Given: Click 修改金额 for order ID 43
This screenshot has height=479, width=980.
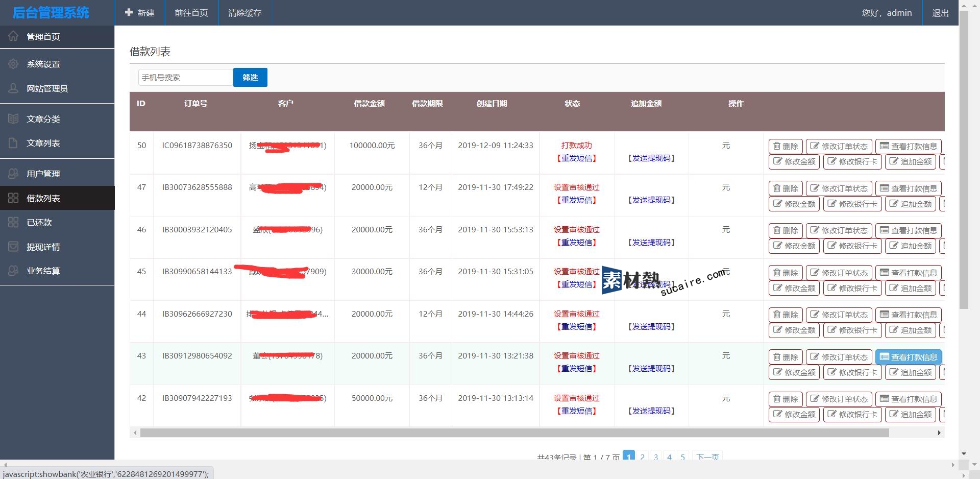Looking at the screenshot, I should point(794,372).
